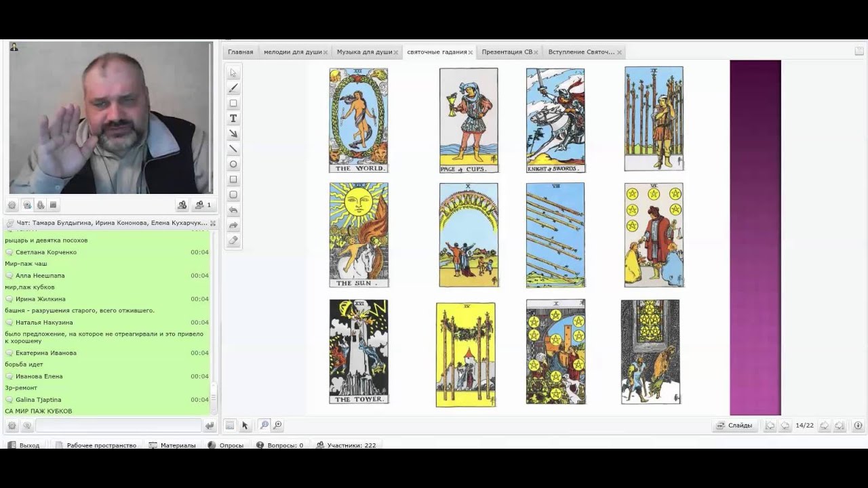Viewport: 868px width, 488px height.
Task: Click the chat message input field
Action: [x=119, y=426]
